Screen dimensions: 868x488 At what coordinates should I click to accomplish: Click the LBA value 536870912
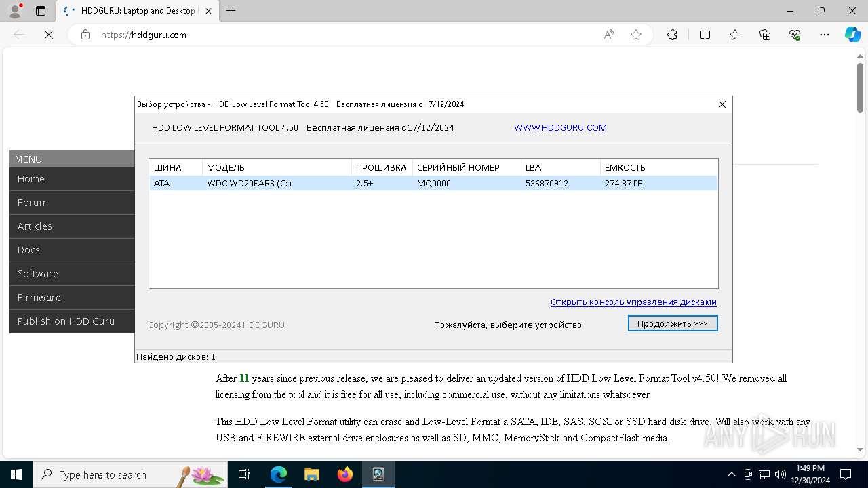coord(547,183)
